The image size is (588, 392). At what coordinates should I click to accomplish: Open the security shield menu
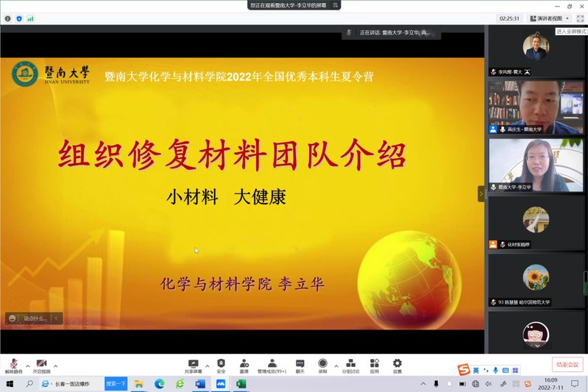click(x=221, y=365)
